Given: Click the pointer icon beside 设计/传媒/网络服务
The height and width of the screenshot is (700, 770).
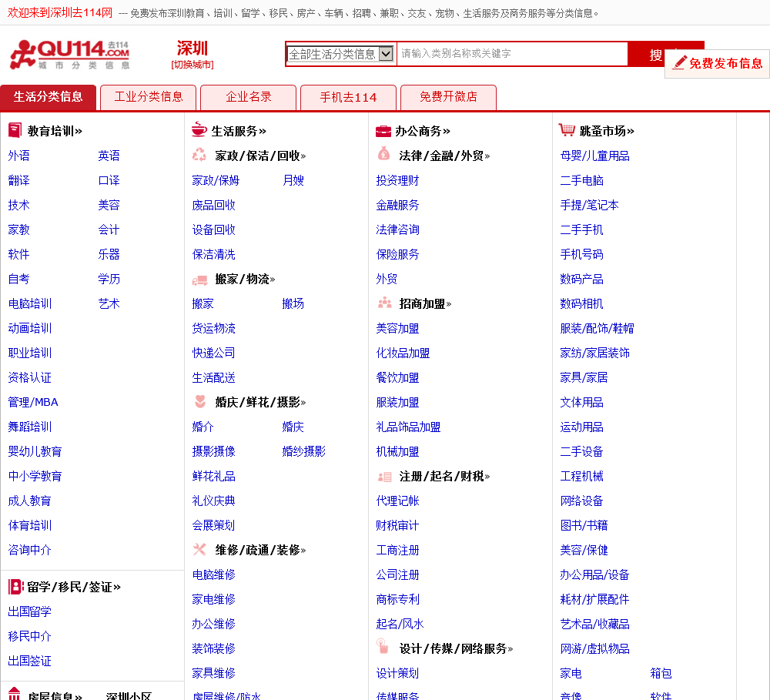Looking at the screenshot, I should [382, 646].
